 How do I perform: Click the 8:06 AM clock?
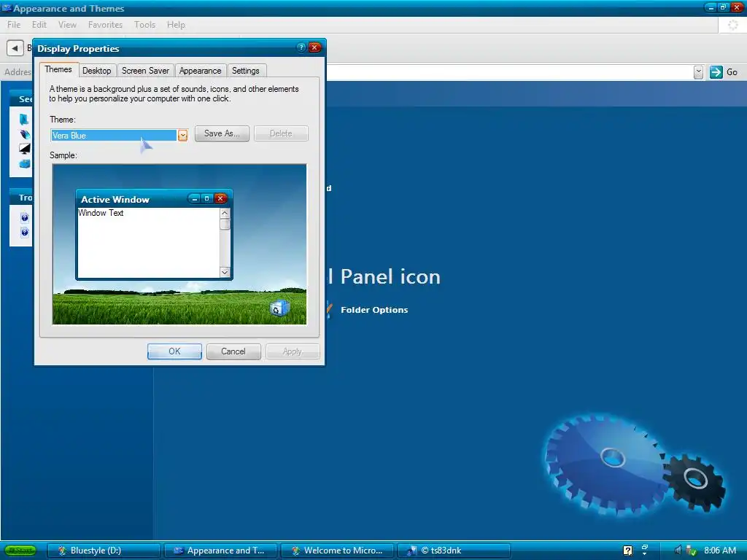click(720, 551)
